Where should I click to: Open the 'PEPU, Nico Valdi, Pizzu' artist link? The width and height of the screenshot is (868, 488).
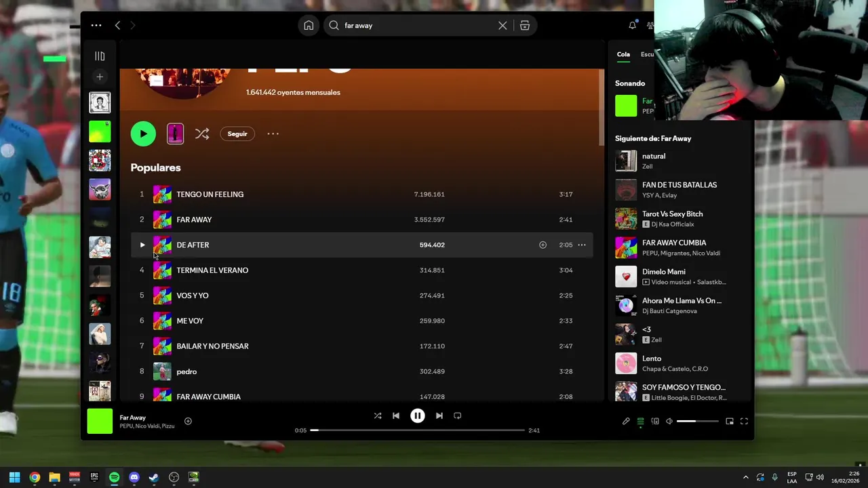click(x=147, y=426)
